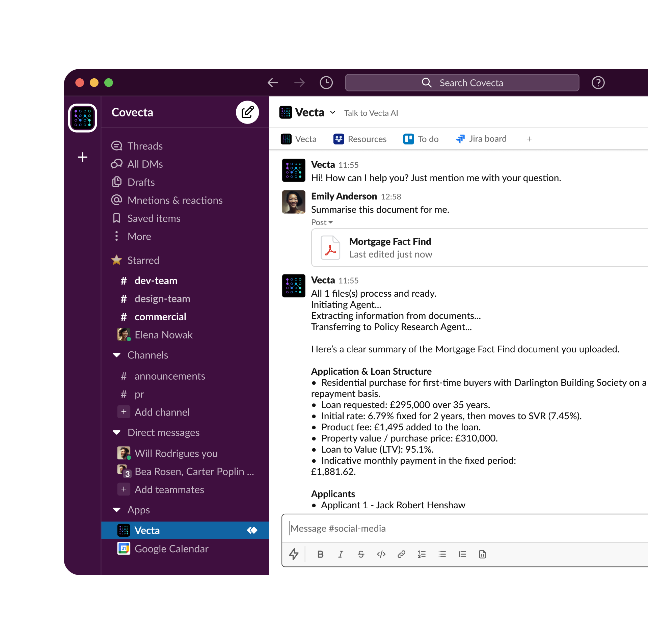Insert an ordered numbered list
The width and height of the screenshot is (648, 644).
point(422,554)
